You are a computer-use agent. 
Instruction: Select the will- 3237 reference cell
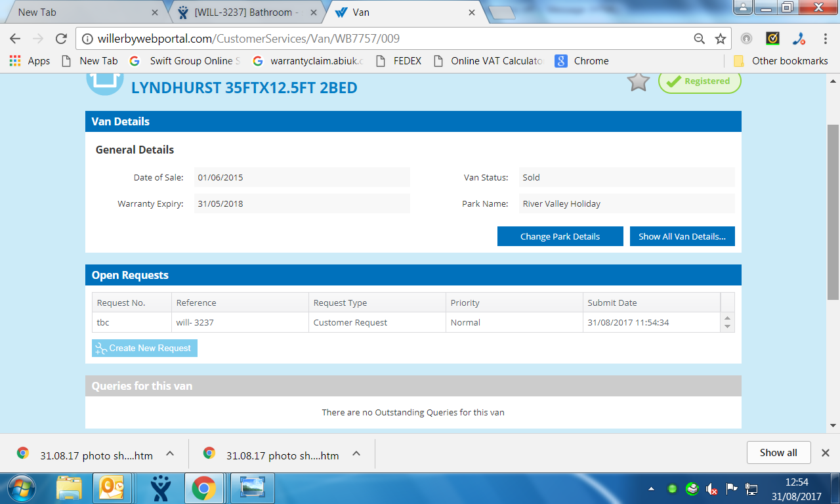[240, 322]
